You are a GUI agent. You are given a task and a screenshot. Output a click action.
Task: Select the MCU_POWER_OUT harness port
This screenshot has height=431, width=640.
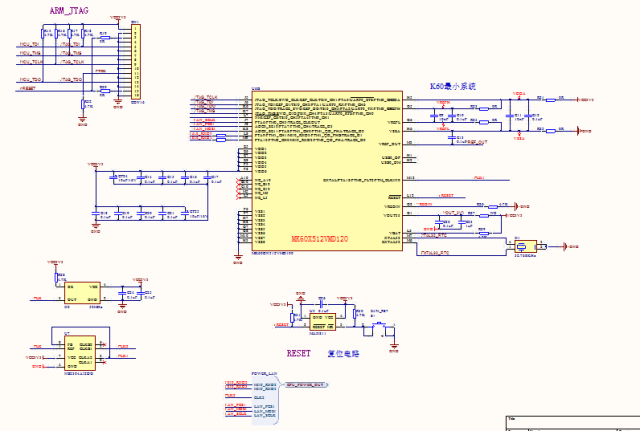[x=305, y=384]
